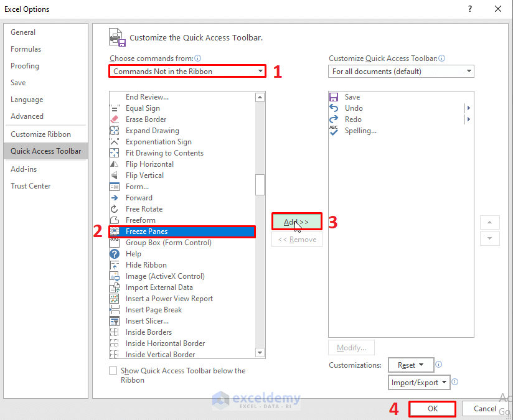
Task: Click the Undo icon in right list
Action: click(334, 108)
